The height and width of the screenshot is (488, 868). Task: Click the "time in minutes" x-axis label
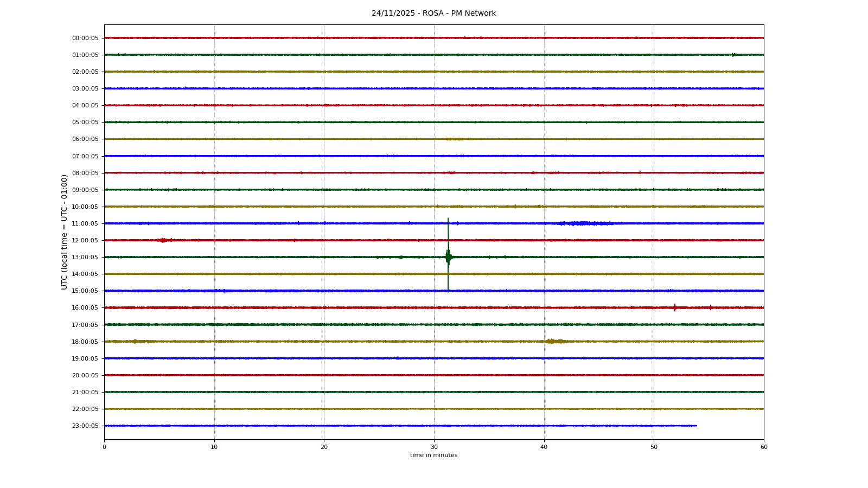click(433, 455)
